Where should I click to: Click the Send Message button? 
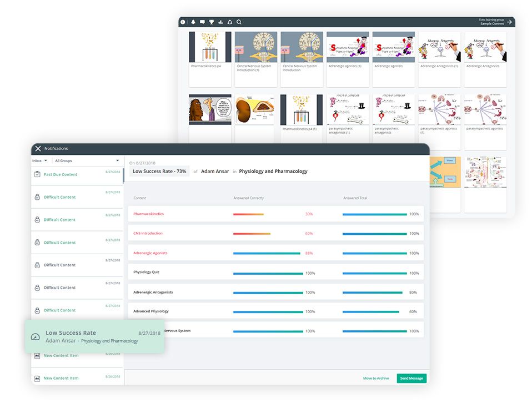(x=411, y=378)
